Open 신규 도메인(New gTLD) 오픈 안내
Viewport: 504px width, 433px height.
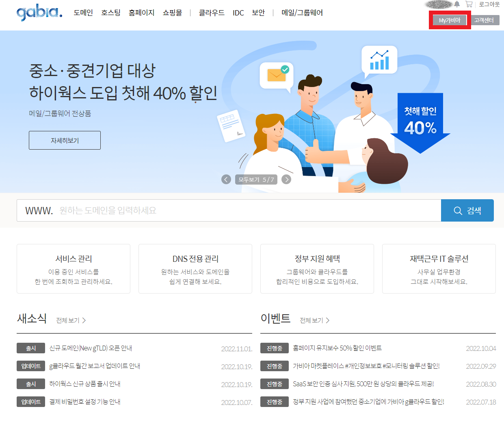click(x=91, y=348)
